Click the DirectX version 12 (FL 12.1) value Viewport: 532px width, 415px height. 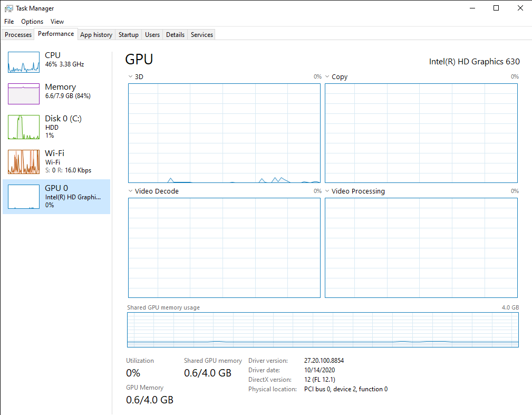[320, 379]
